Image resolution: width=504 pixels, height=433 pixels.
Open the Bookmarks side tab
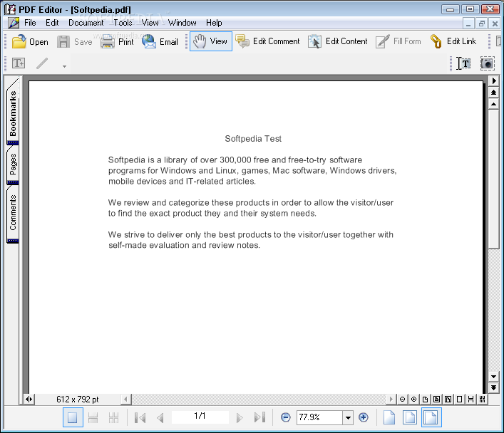click(x=13, y=112)
